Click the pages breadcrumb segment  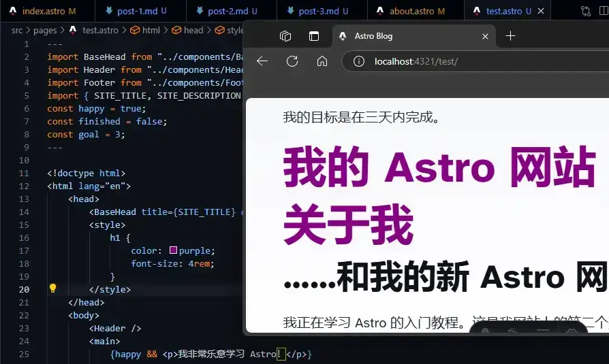coord(45,30)
